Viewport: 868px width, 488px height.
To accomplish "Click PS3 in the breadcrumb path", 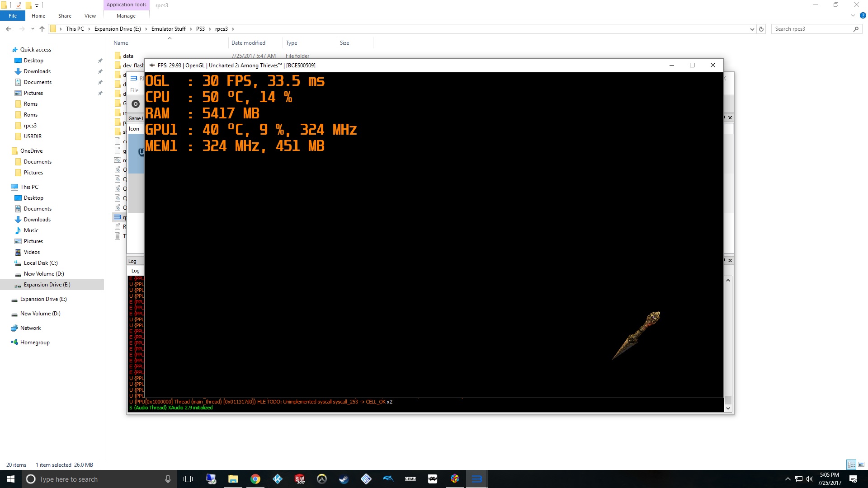I will [200, 29].
